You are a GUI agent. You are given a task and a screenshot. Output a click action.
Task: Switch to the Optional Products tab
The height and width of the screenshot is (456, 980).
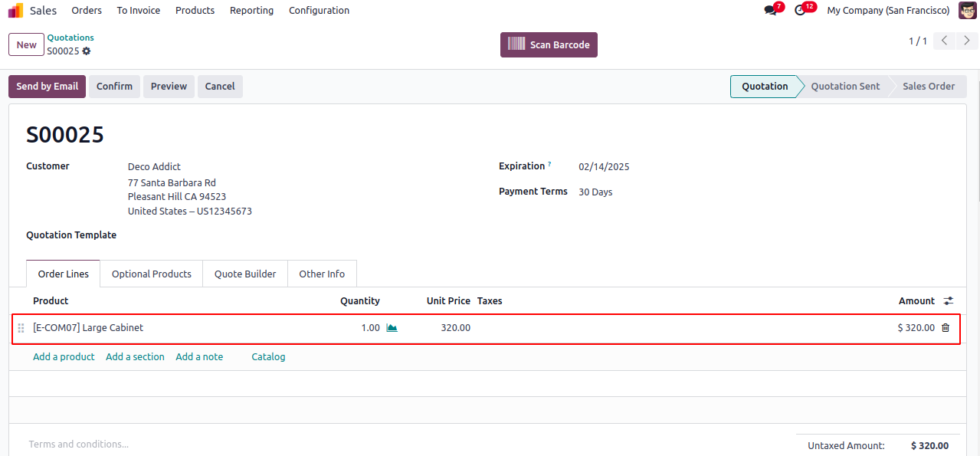[x=152, y=274]
